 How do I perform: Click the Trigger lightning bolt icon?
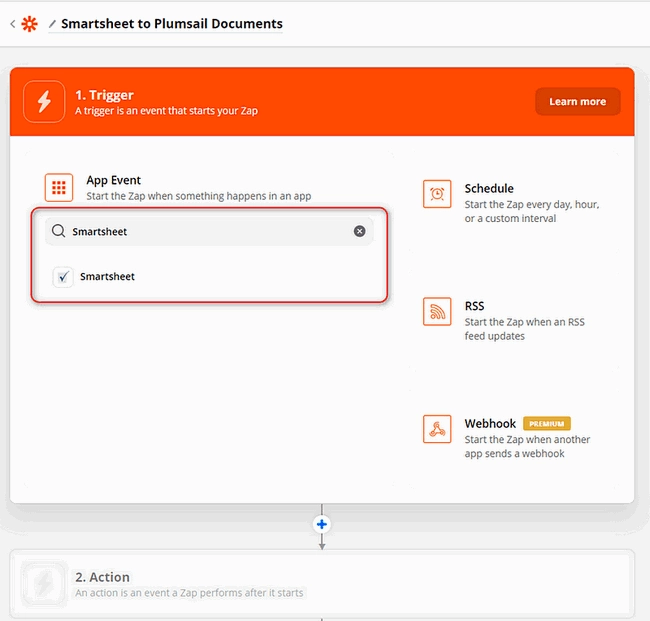pyautogui.click(x=44, y=102)
